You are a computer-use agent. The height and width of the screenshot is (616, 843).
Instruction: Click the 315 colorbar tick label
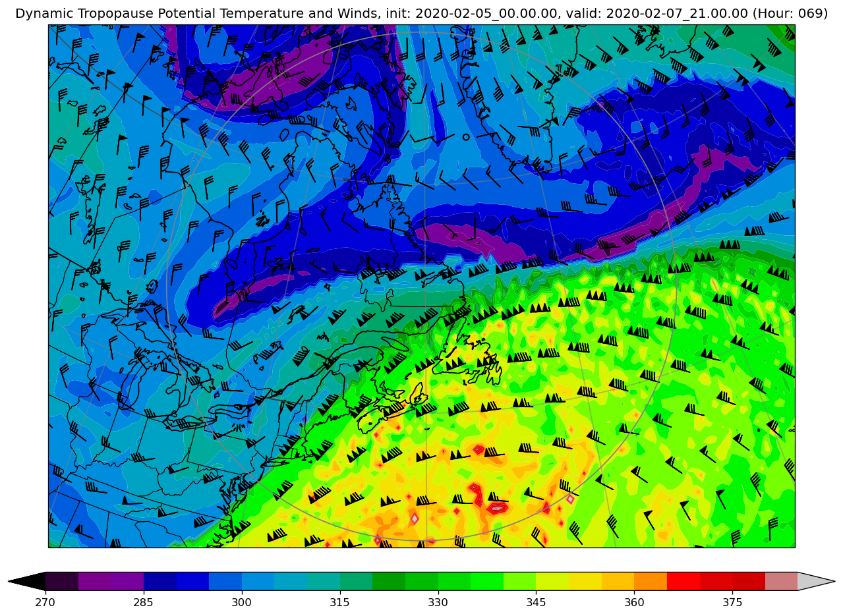pos(340,602)
